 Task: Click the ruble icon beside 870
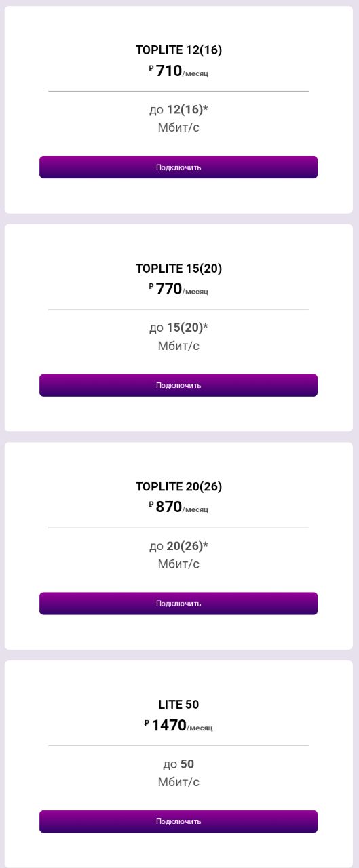coord(151,505)
